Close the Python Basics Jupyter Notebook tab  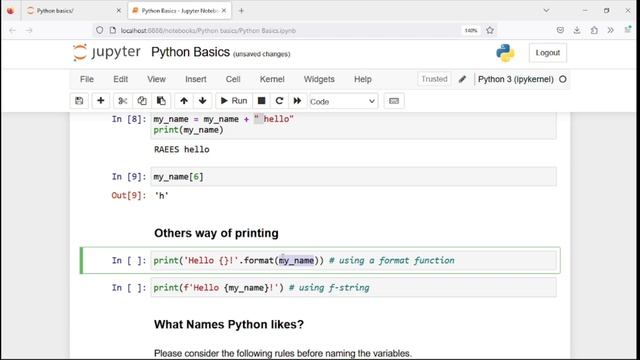(224, 11)
